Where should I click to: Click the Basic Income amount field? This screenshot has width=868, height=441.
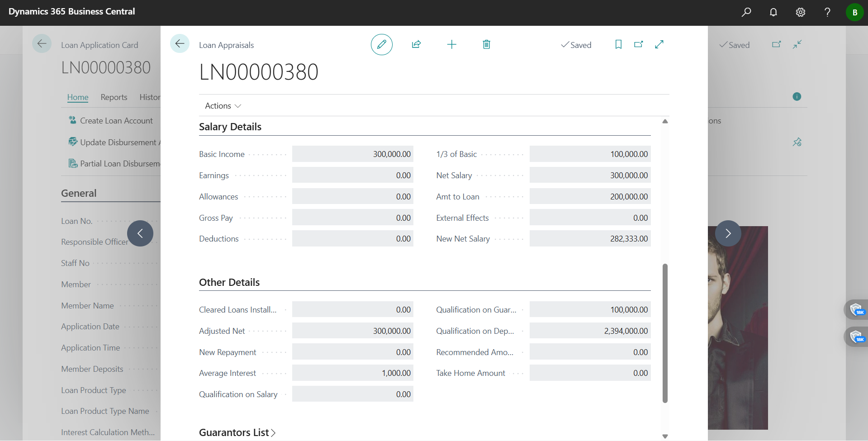(x=353, y=154)
